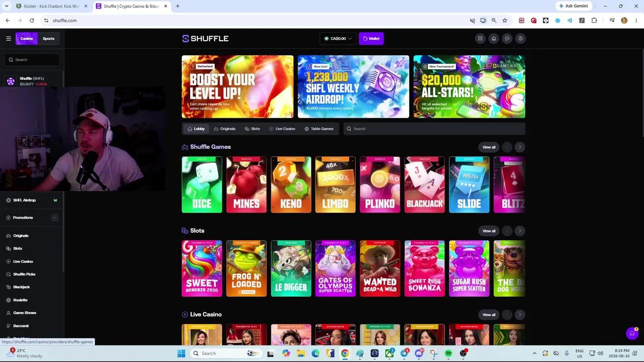The image size is (644, 362).
Task: Launch the Blackjack game tile
Action: [x=425, y=185]
